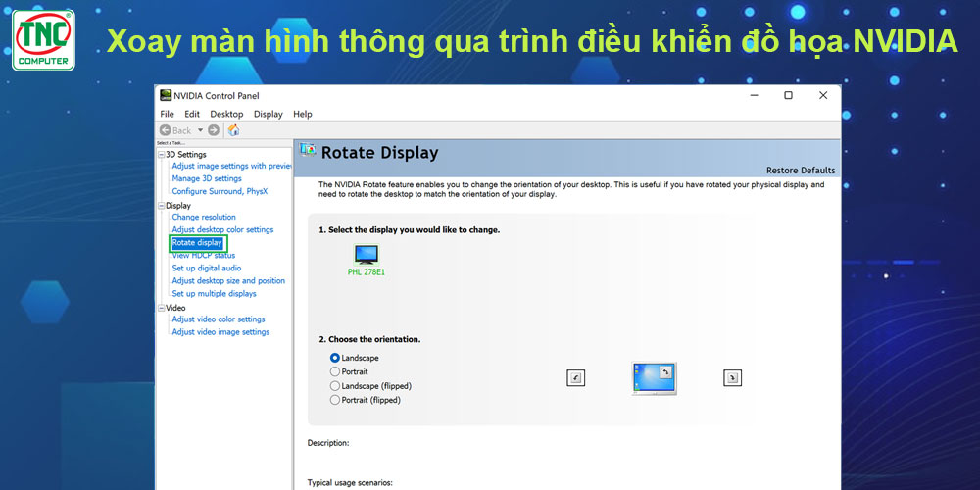Collapse the Display tree node
The width and height of the screenshot is (980, 490).
coord(162,206)
